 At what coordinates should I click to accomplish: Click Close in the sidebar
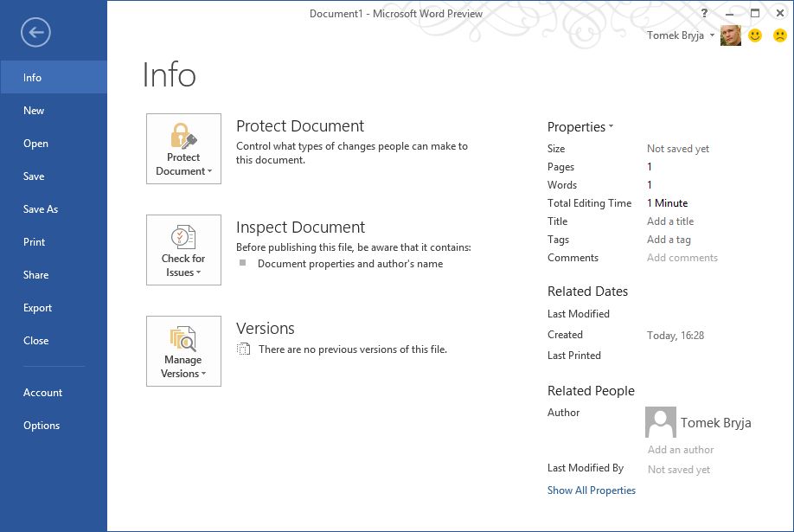54,341
